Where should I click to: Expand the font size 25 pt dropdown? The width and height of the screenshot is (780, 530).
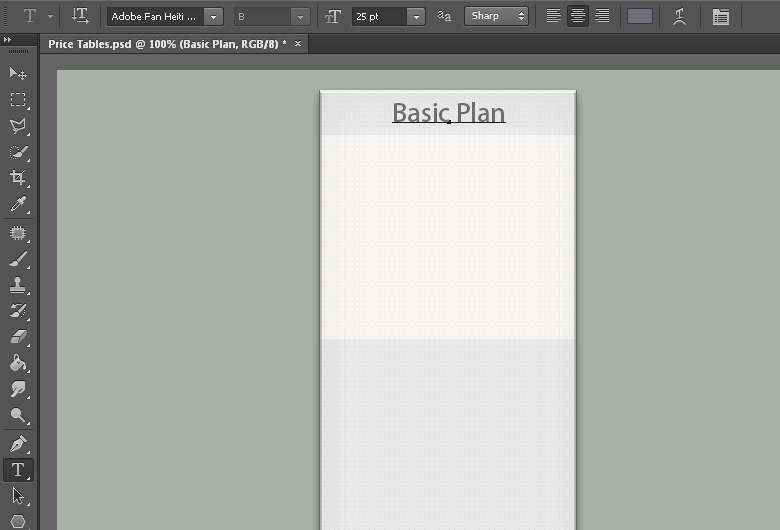click(x=416, y=17)
